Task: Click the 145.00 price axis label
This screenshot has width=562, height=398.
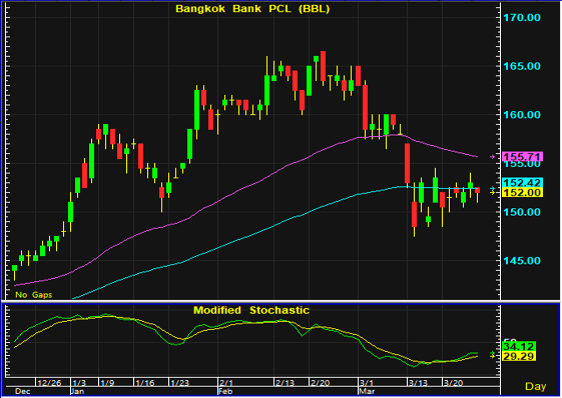Action: click(522, 261)
